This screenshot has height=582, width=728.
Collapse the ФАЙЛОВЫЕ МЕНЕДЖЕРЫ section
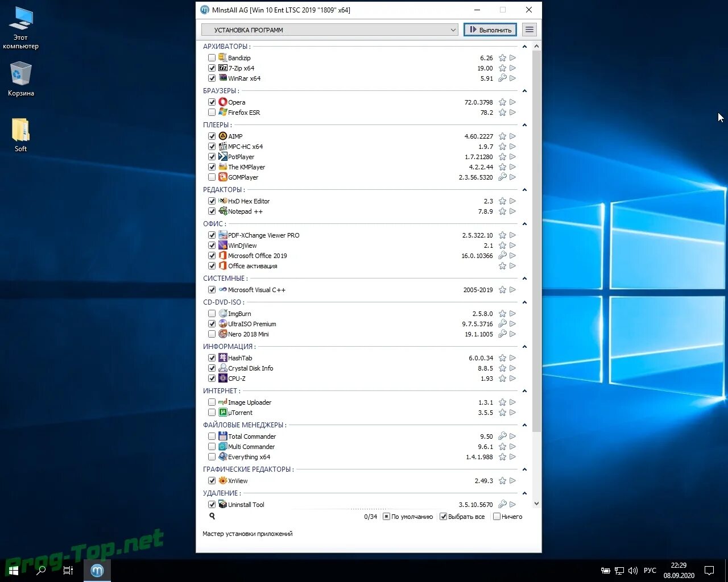pos(524,425)
